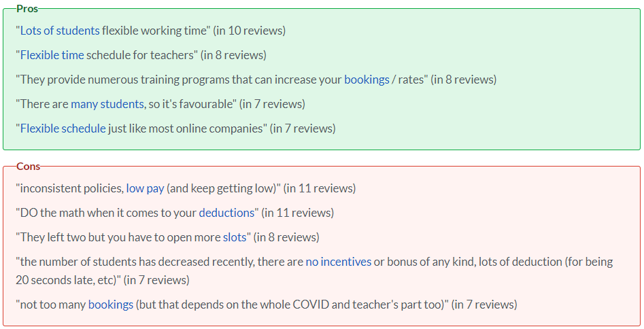
Task: Click the "(in 10 reviews)" count text
Action: click(x=249, y=31)
